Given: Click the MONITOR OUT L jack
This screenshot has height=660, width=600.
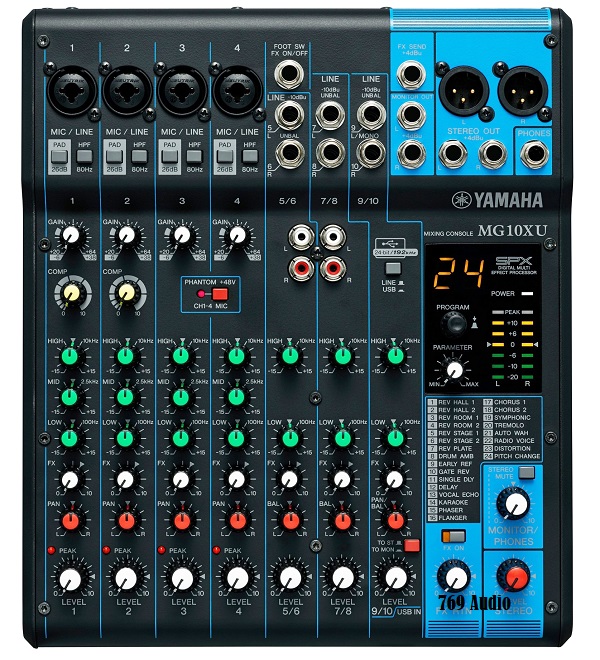Looking at the screenshot, I should point(411,115).
